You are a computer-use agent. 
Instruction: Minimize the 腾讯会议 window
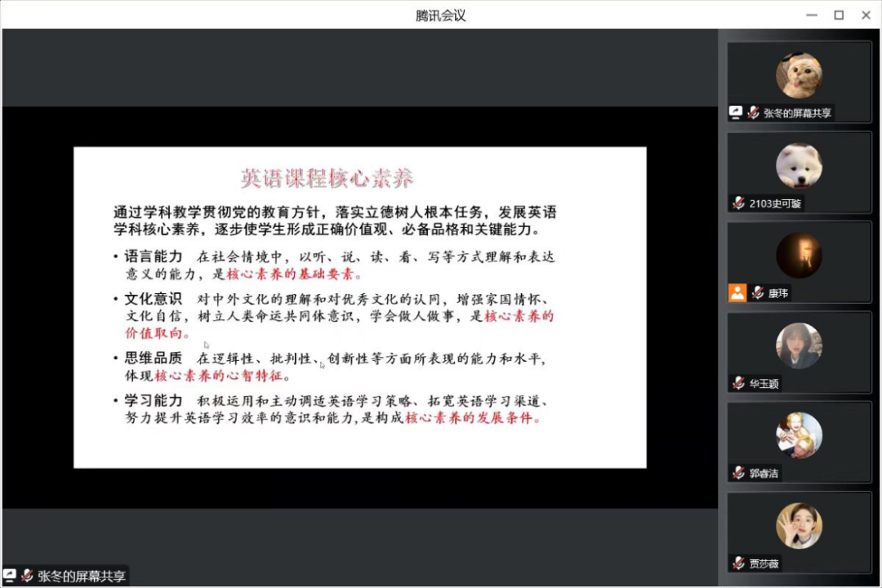pos(811,15)
